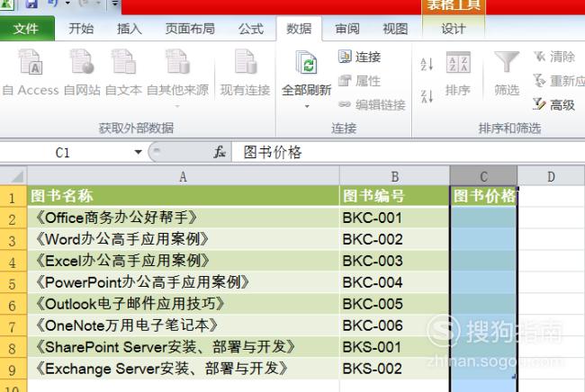Click cell BKC-003
Viewport: 585px width, 392px height.
coord(395,261)
